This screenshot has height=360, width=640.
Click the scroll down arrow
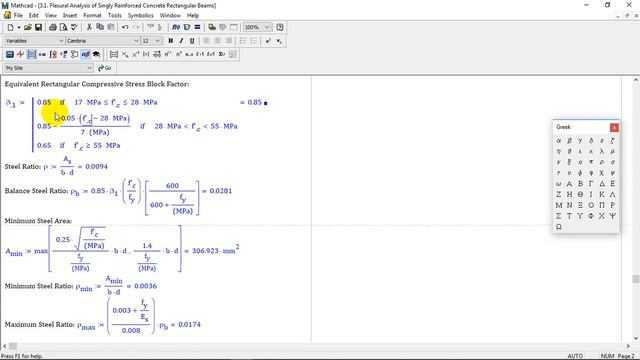pyautogui.click(x=636, y=338)
